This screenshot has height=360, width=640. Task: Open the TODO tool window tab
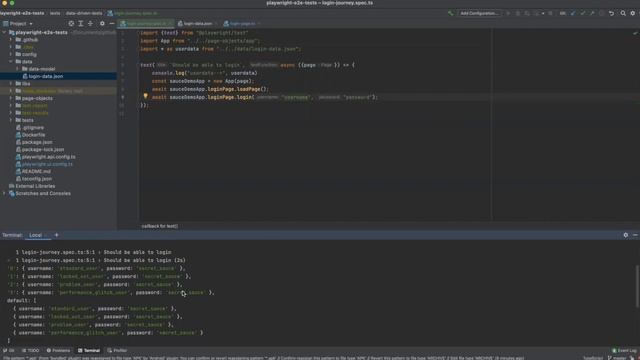[x=31, y=351]
